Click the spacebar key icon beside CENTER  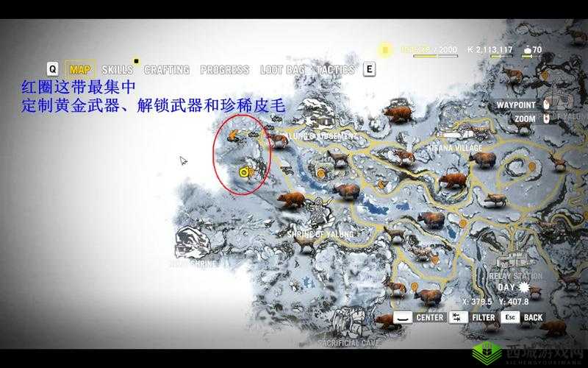403,317
